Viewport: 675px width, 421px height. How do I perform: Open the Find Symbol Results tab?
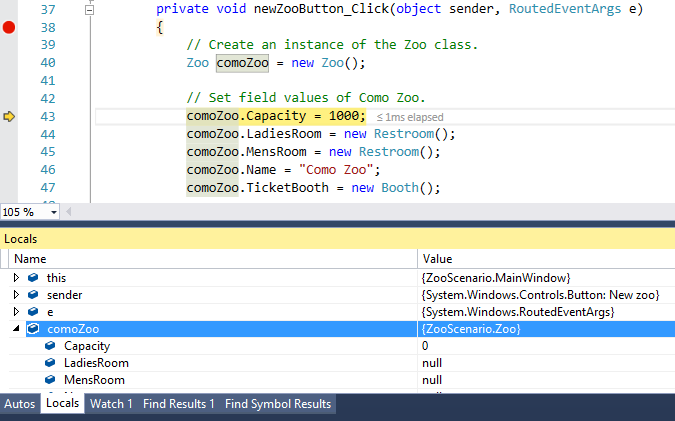point(277,404)
